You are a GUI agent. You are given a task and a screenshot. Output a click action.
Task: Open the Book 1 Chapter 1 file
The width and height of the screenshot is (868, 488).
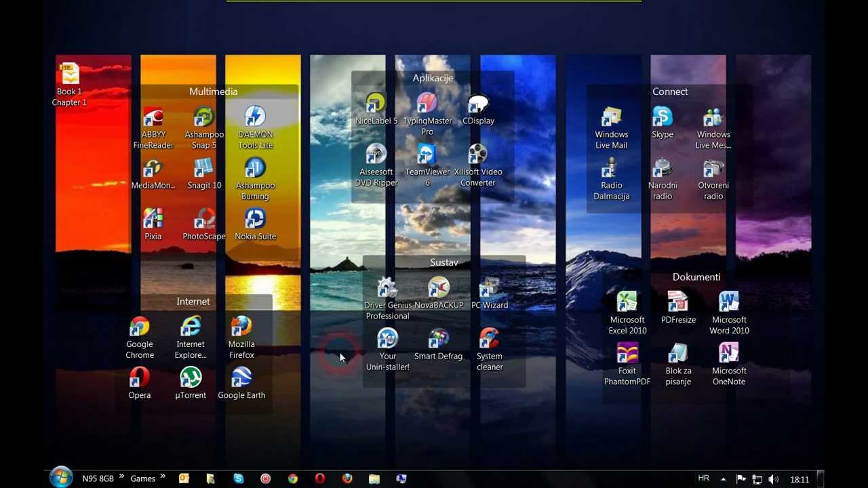pos(69,85)
